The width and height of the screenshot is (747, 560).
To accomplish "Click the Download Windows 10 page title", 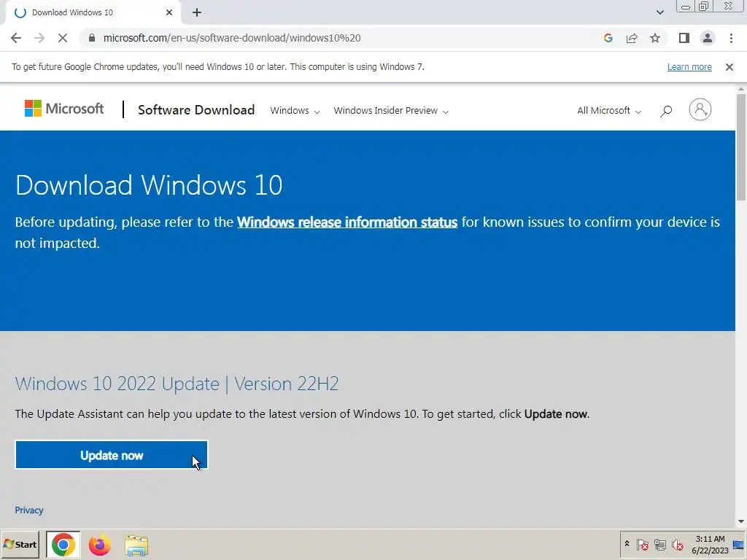I will tap(149, 184).
